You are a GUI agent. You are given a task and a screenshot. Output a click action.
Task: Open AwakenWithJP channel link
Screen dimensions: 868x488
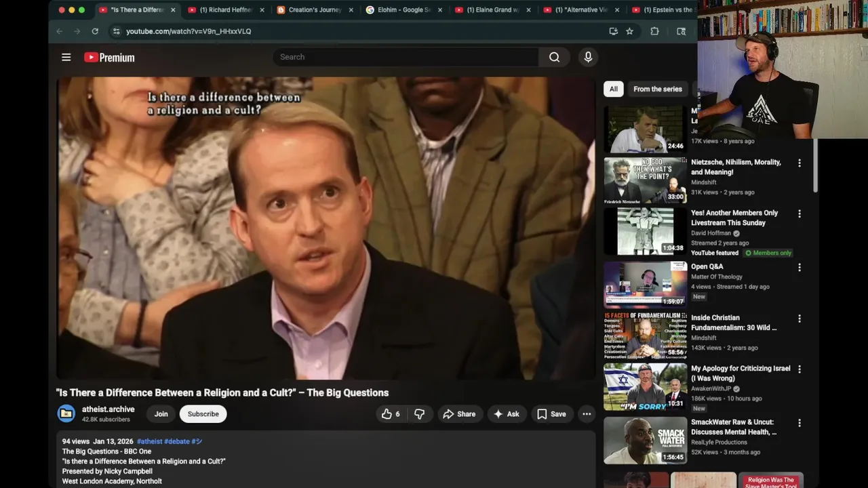tap(712, 389)
